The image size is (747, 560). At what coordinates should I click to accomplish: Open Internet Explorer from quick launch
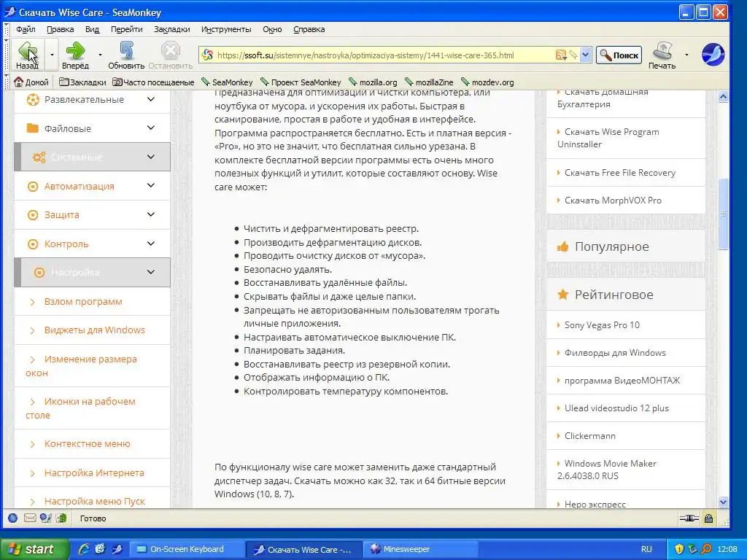point(84,549)
